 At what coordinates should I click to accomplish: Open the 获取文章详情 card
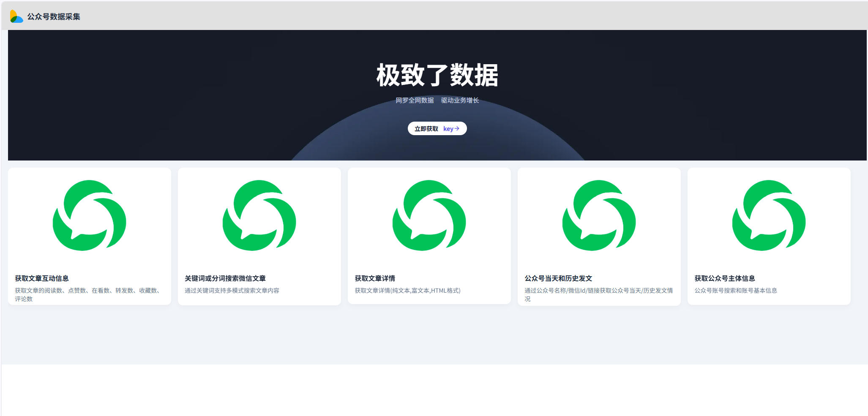tap(376, 278)
